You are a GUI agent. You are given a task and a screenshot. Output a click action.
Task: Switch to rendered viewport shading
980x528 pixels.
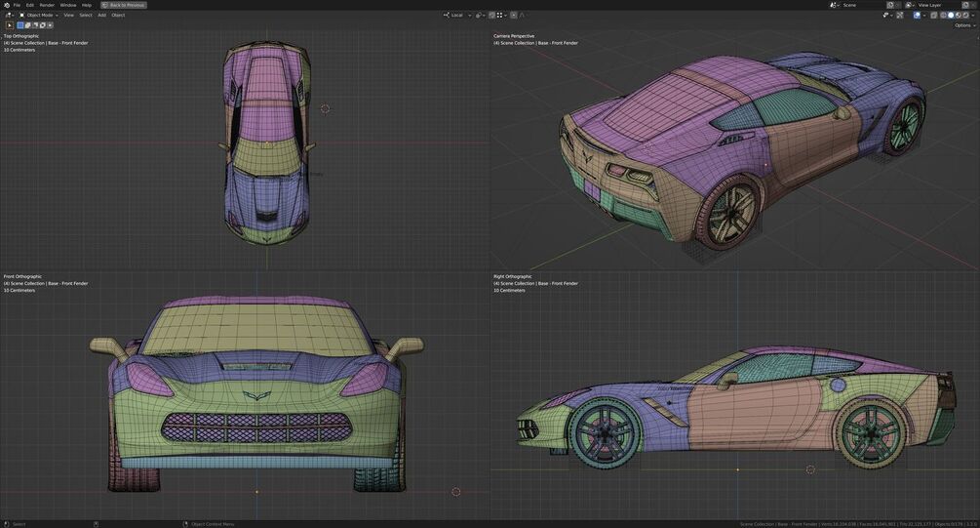(x=966, y=15)
